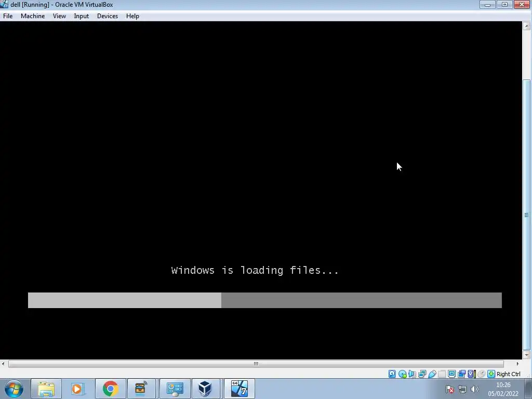Open the Action Center flag icon
532x399 pixels.
[450, 389]
